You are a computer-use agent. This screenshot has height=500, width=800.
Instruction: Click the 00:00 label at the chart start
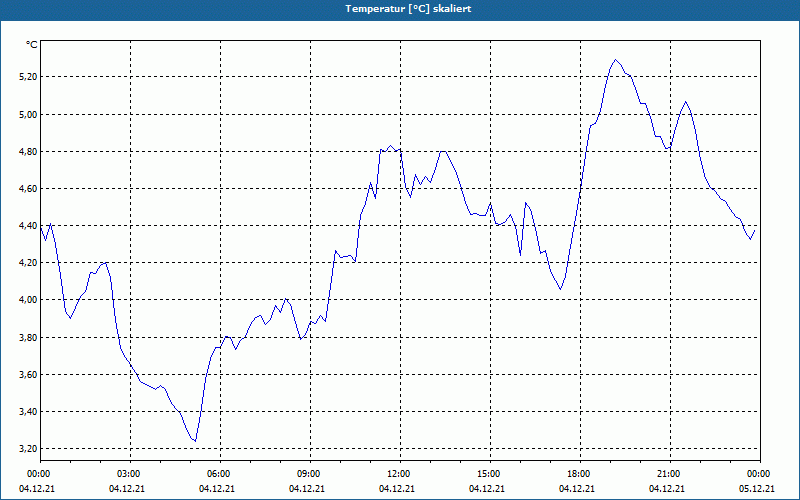click(40, 474)
